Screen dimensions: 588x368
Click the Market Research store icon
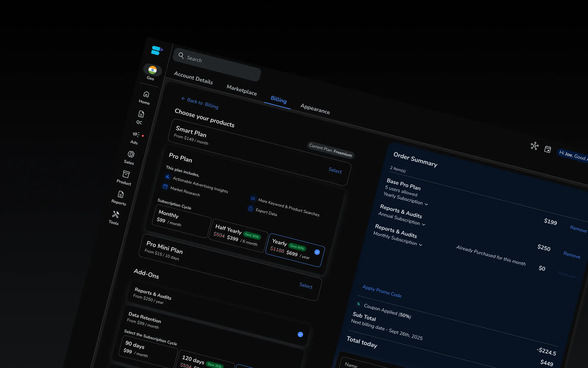click(x=165, y=186)
